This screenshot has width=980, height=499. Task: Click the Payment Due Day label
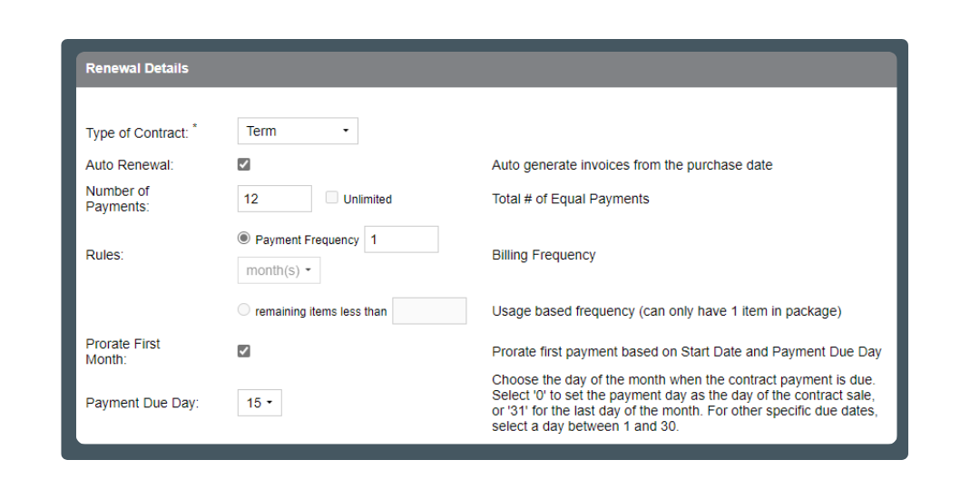click(142, 403)
